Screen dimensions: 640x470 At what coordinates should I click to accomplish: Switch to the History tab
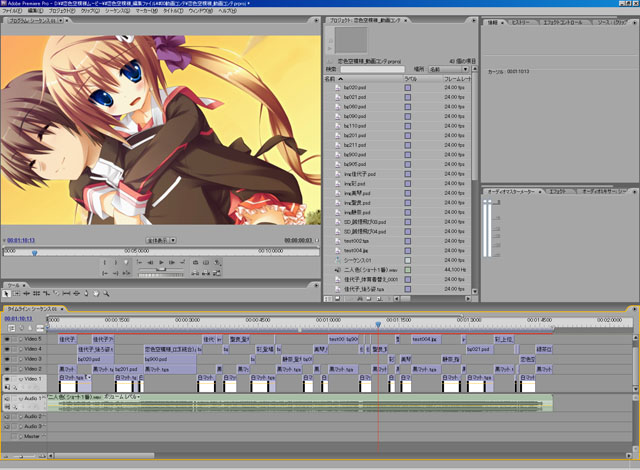[521, 22]
